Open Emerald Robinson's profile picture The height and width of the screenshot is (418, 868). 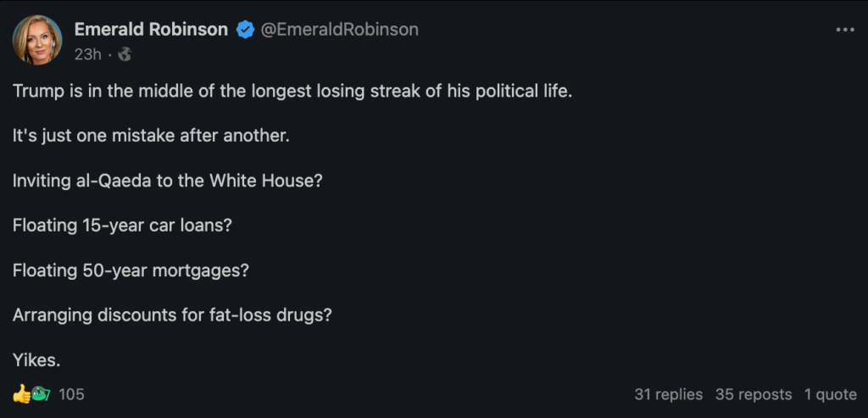[x=37, y=40]
